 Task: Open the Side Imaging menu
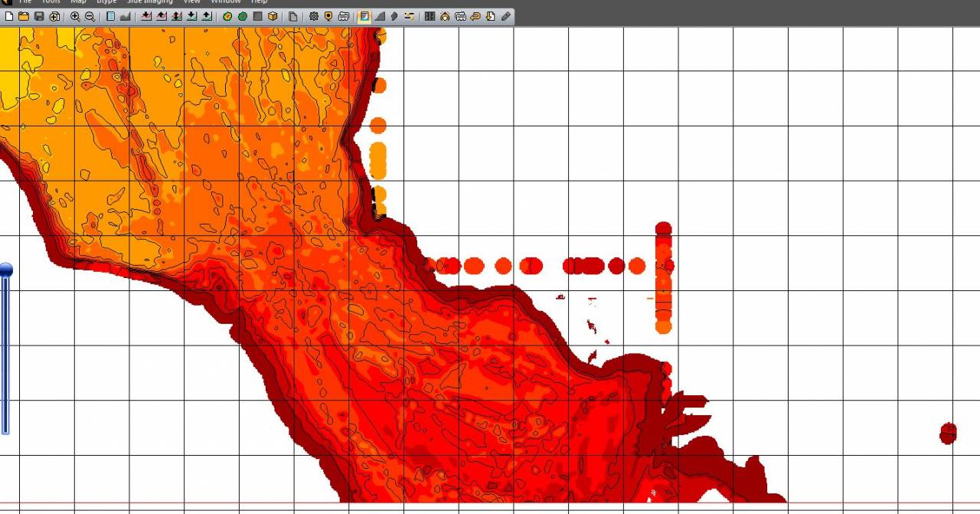[150, 2]
